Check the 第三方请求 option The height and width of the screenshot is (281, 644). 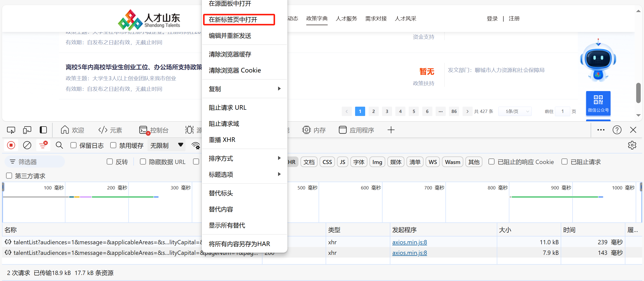[9, 176]
